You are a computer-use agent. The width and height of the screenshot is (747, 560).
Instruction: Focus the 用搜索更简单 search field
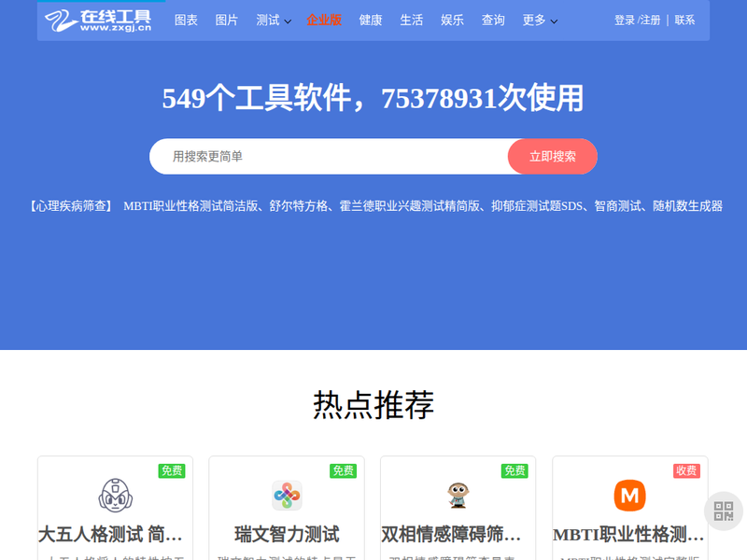(x=327, y=157)
